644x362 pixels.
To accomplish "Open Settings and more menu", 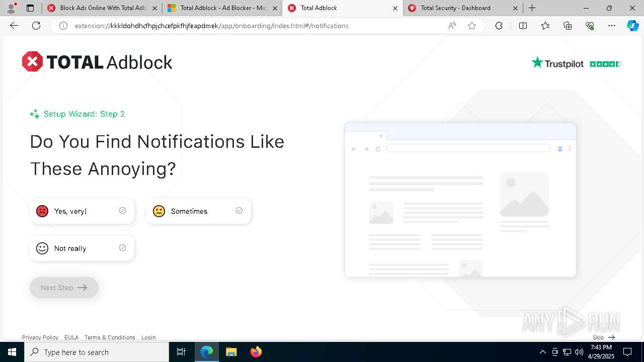I will click(612, 26).
